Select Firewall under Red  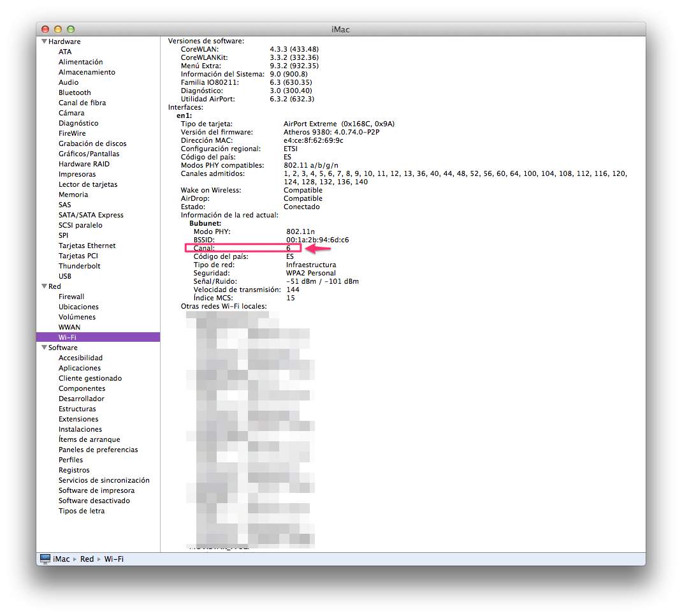71,297
